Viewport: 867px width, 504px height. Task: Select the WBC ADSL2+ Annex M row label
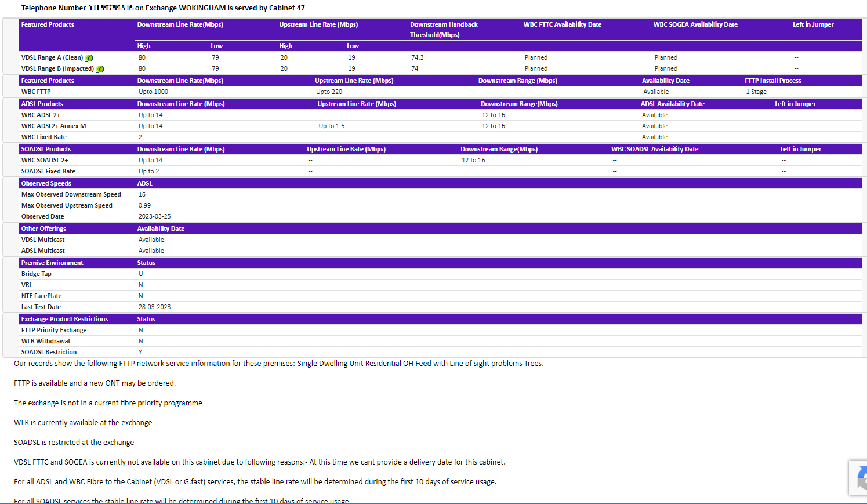pos(53,126)
